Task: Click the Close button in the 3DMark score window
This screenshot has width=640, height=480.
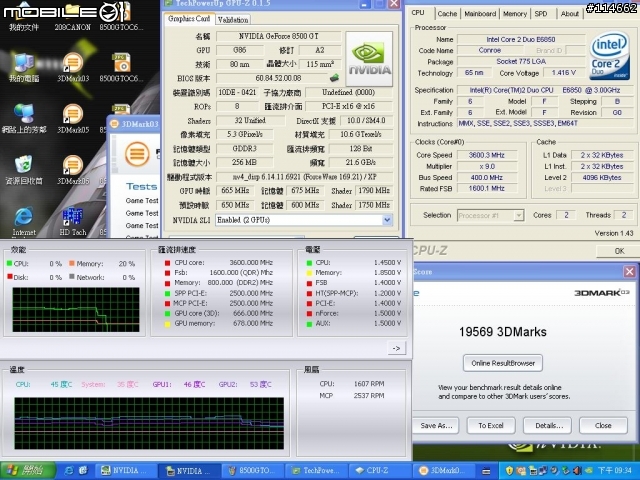Action: 603,426
